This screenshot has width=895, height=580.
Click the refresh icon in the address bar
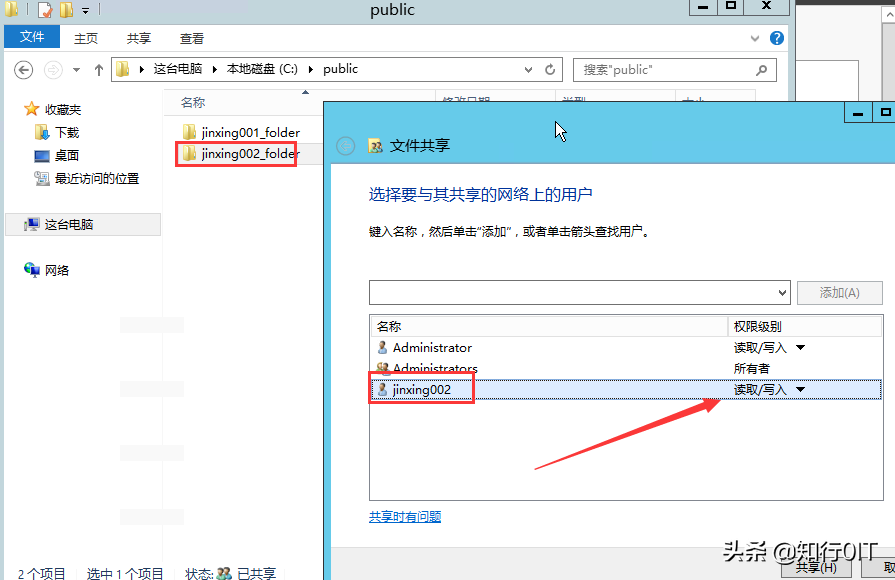tap(550, 69)
